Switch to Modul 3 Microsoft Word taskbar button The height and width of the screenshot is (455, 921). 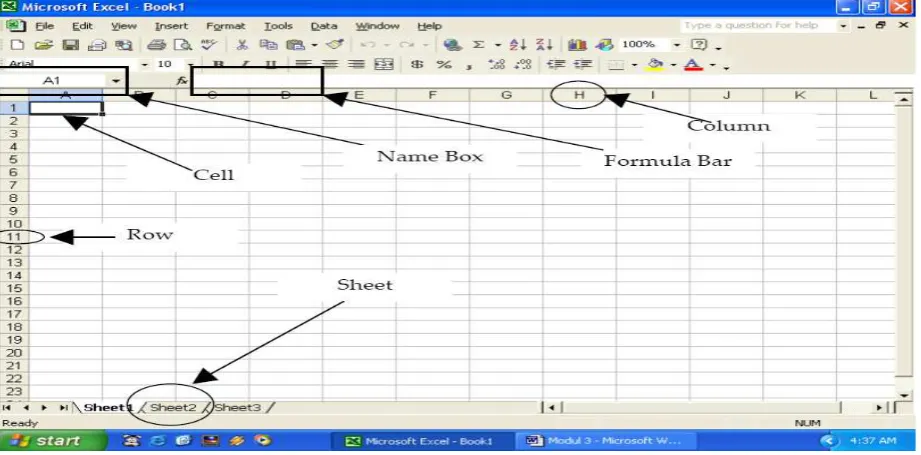click(x=605, y=440)
